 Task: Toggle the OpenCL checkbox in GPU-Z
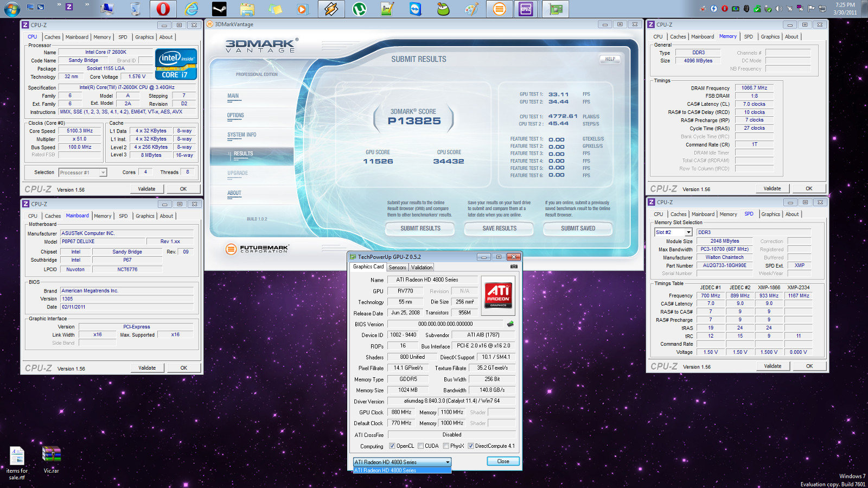(x=392, y=446)
